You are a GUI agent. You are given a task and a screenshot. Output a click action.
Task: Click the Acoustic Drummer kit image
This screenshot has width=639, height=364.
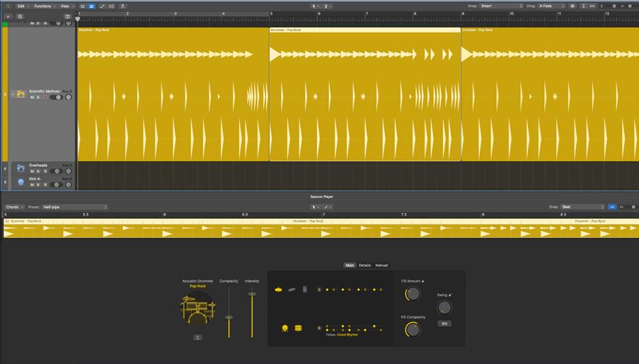197,308
